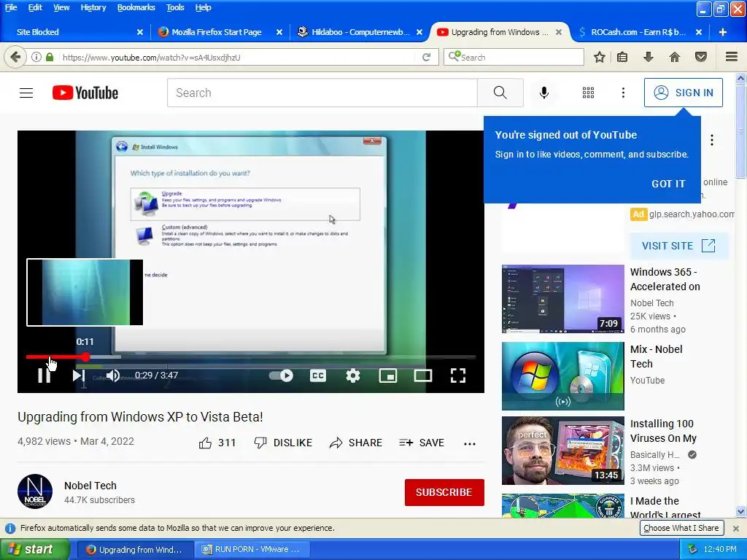Open Installing 100 Viruses video thumbnail
747x560 pixels.
click(x=562, y=451)
